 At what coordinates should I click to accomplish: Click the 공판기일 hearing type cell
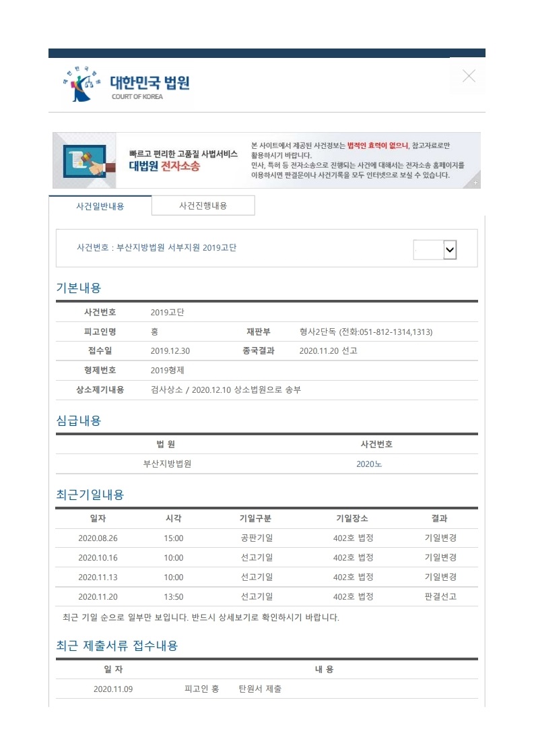(x=257, y=538)
